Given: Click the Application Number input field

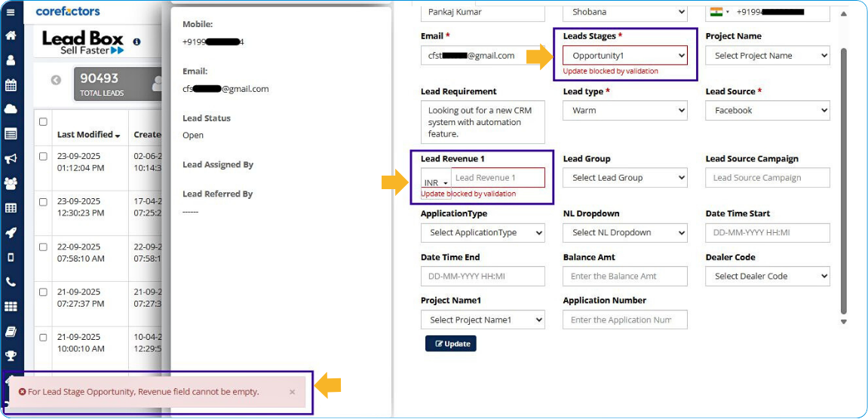Looking at the screenshot, I should tap(625, 320).
